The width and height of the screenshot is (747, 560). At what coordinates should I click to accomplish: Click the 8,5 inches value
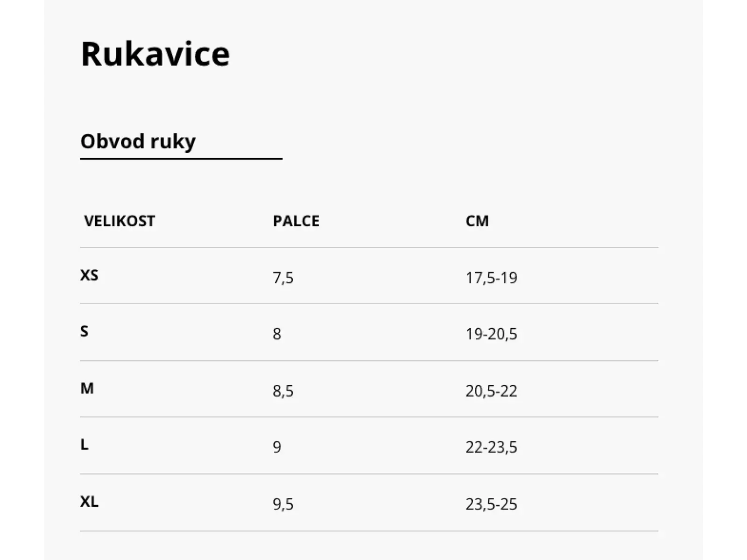[x=283, y=391]
